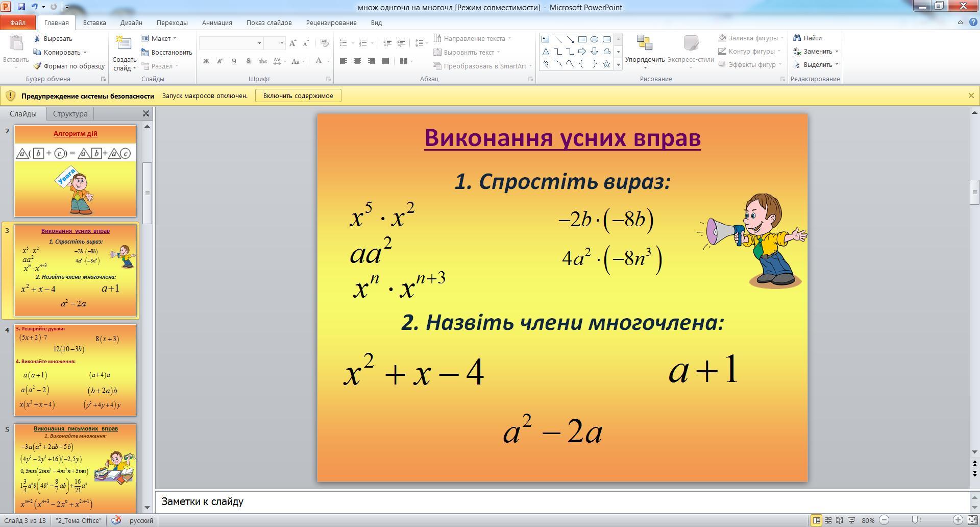Click the Clear formatting eraser icon

pyautogui.click(x=324, y=43)
